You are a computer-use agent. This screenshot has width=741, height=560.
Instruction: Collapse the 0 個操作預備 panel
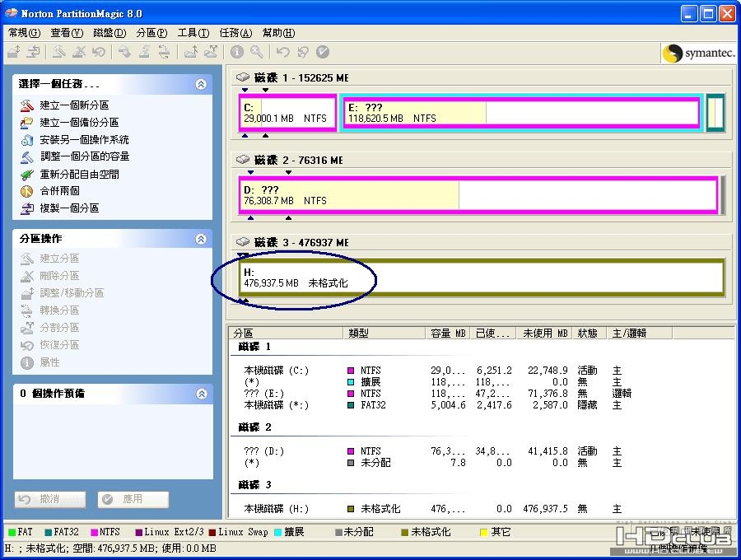tap(202, 394)
